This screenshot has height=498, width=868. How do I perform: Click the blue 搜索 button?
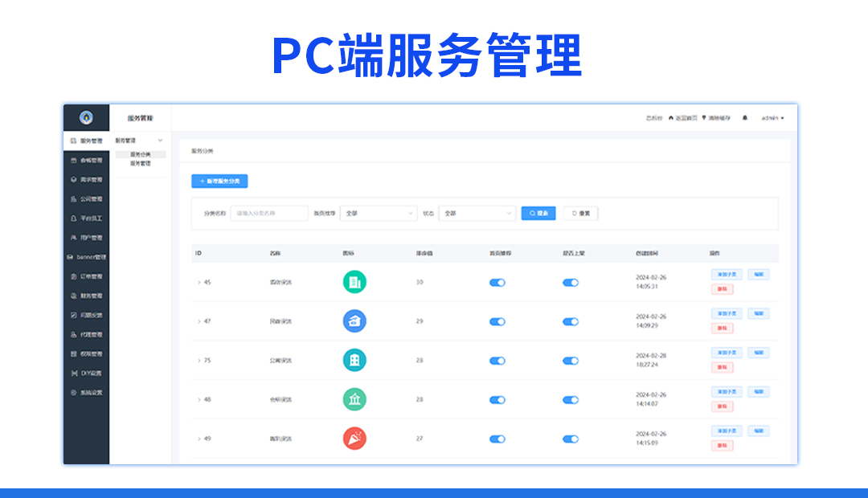coord(538,214)
